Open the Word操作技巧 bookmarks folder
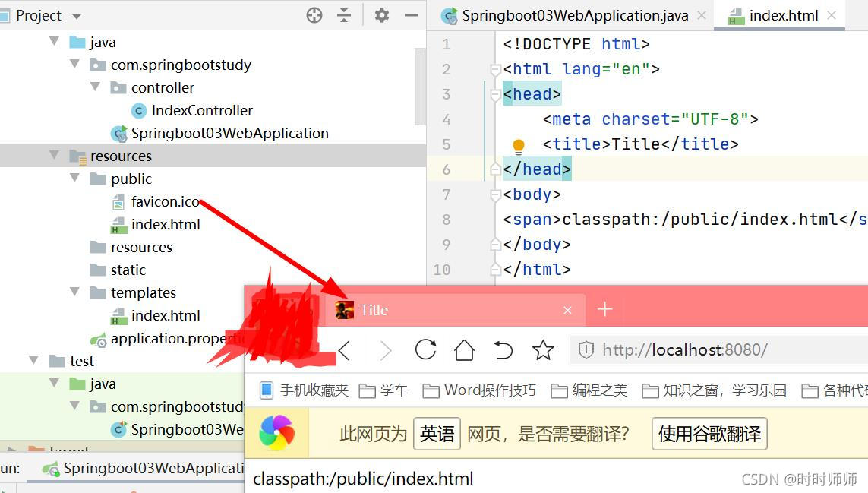The image size is (868, 493). [479, 390]
